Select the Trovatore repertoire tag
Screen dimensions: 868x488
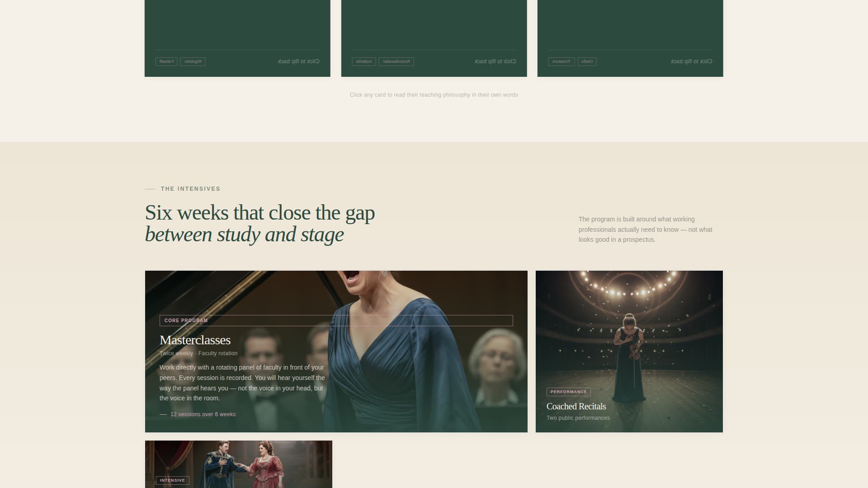561,61
